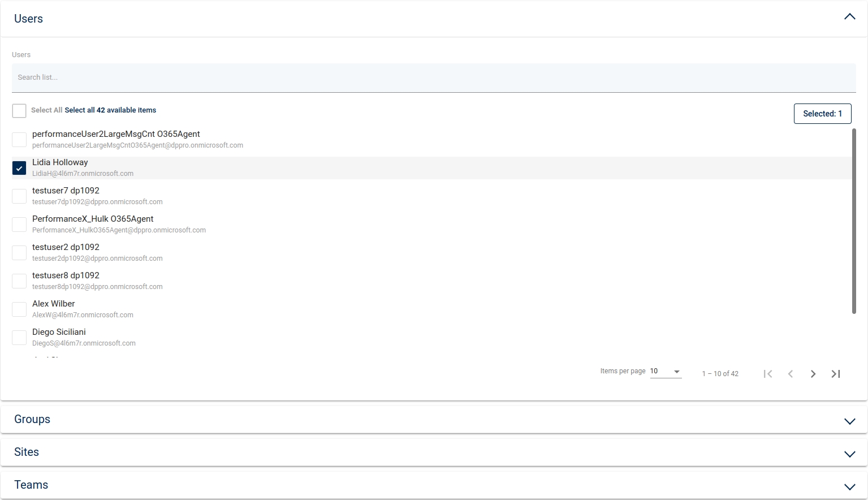Collapse the Users panel chevron
Viewport: 868px width, 500px height.
tap(849, 17)
